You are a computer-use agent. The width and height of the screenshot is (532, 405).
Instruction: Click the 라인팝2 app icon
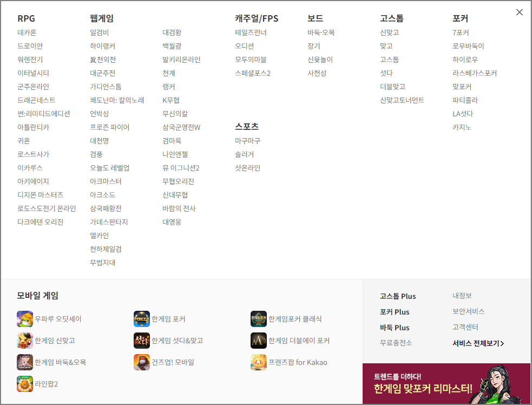[x=25, y=384]
